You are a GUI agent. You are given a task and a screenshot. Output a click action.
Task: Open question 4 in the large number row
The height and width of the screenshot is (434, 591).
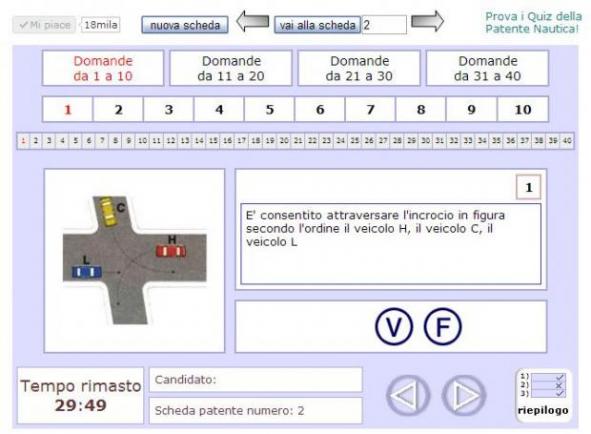[x=219, y=109]
